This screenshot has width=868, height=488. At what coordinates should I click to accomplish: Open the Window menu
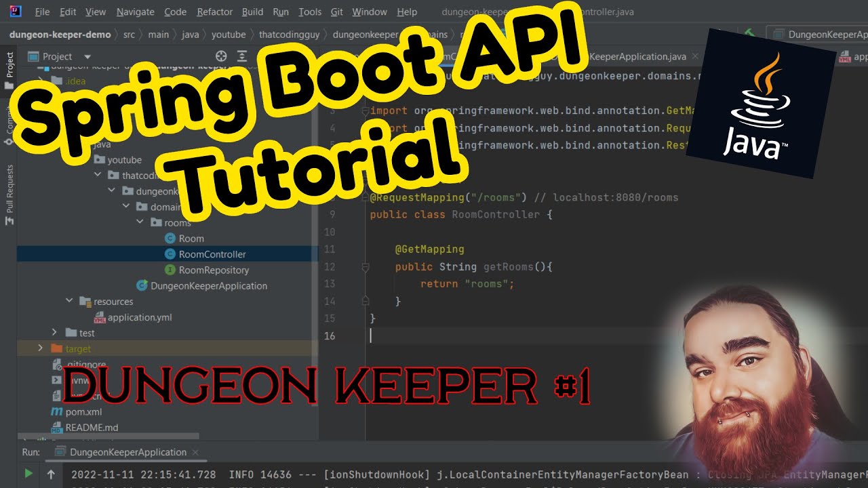click(x=370, y=12)
